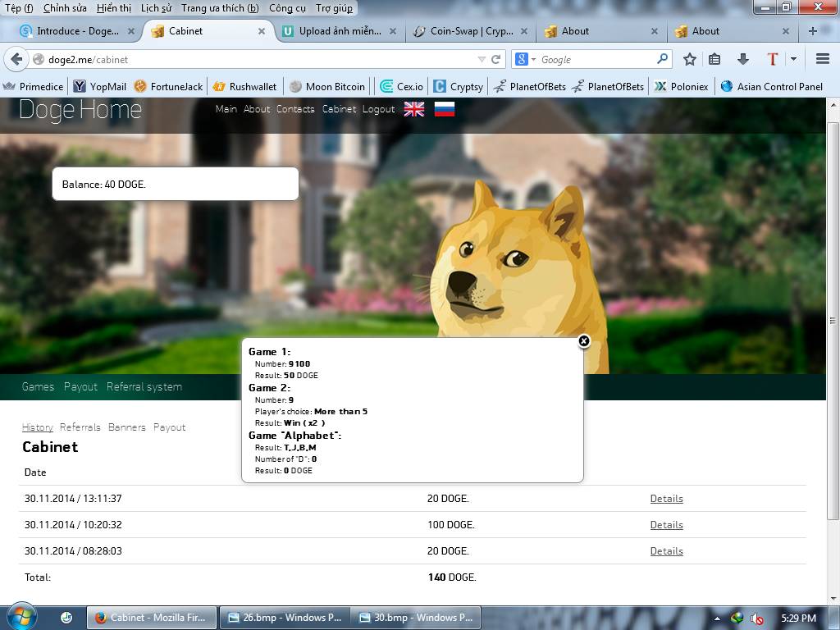Open the FortuneJack bookmark
Image resolution: width=840 pixels, height=630 pixels.
pyautogui.click(x=169, y=86)
